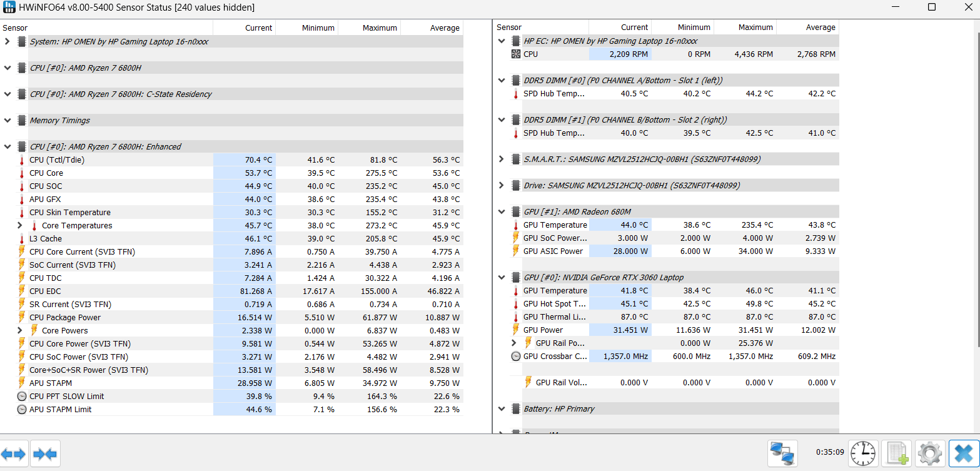The height and width of the screenshot is (471, 980).
Task: Collapse the Battery: HP Primary group
Action: pos(502,408)
